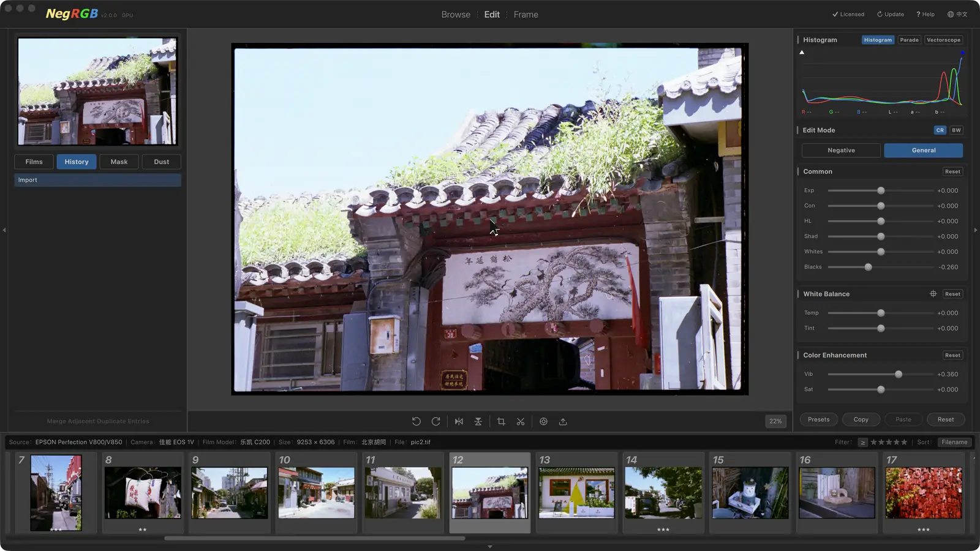Flip the image vertically
The width and height of the screenshot is (980, 551).
478,421
